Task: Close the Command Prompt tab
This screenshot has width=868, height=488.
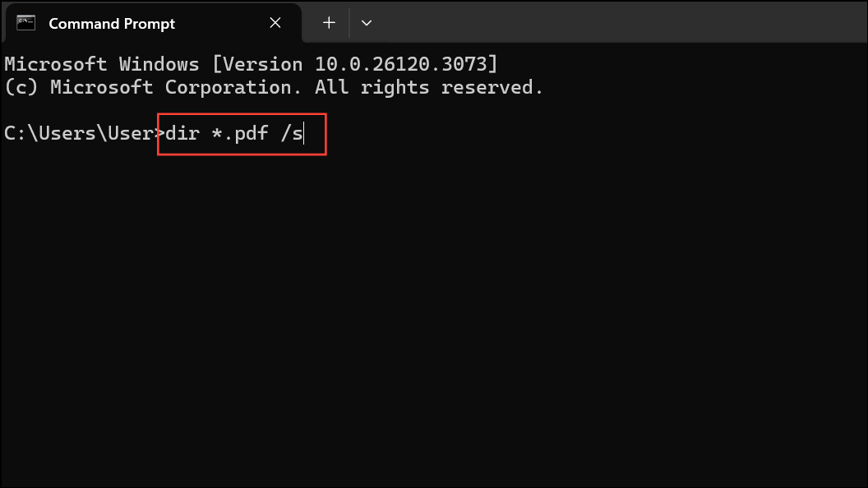Action: [x=275, y=23]
